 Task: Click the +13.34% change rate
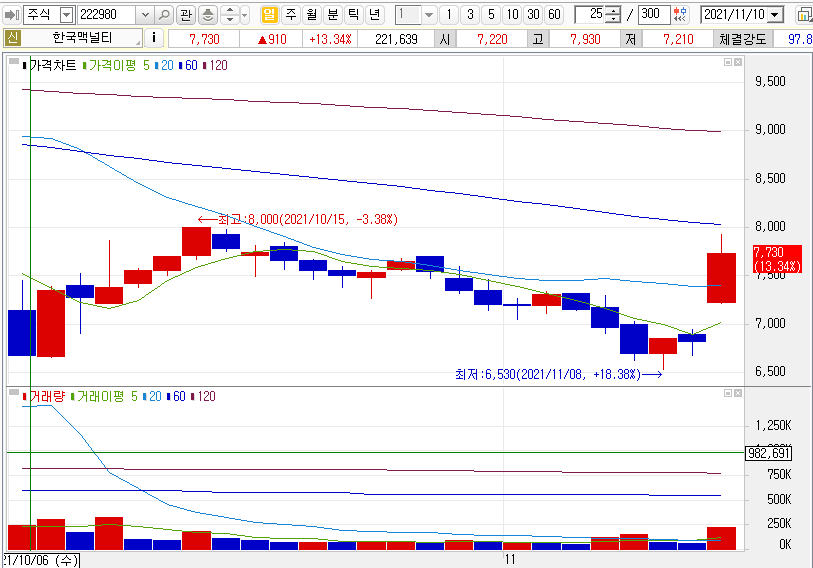tap(330, 39)
